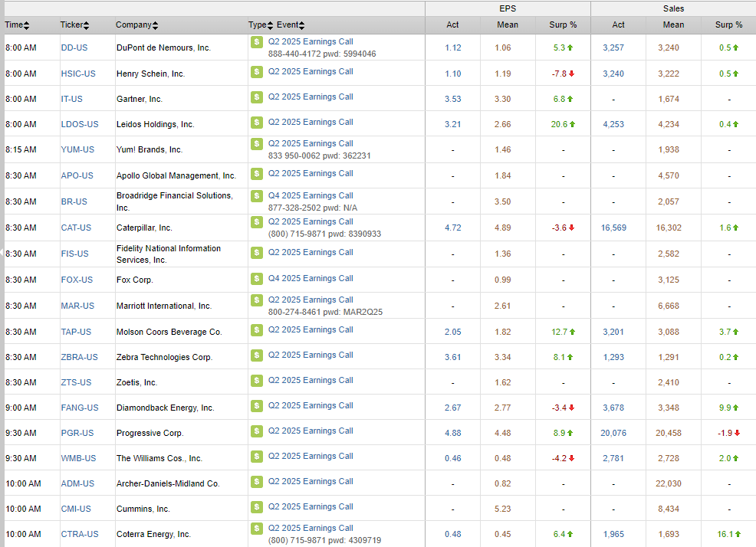The image size is (756, 547).
Task: Sort table by Type column
Action: click(x=261, y=25)
